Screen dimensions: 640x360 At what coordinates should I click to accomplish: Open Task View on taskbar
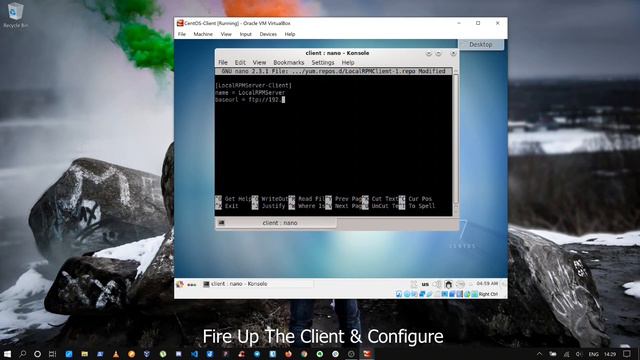pyautogui.click(x=52, y=354)
